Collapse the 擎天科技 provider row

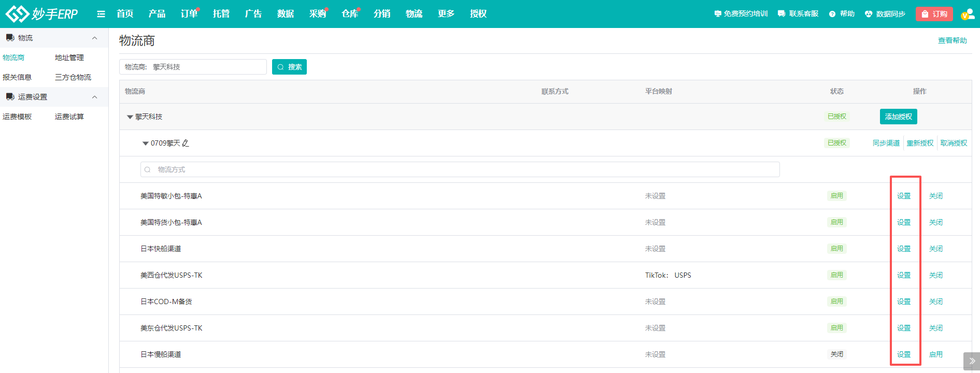point(130,117)
